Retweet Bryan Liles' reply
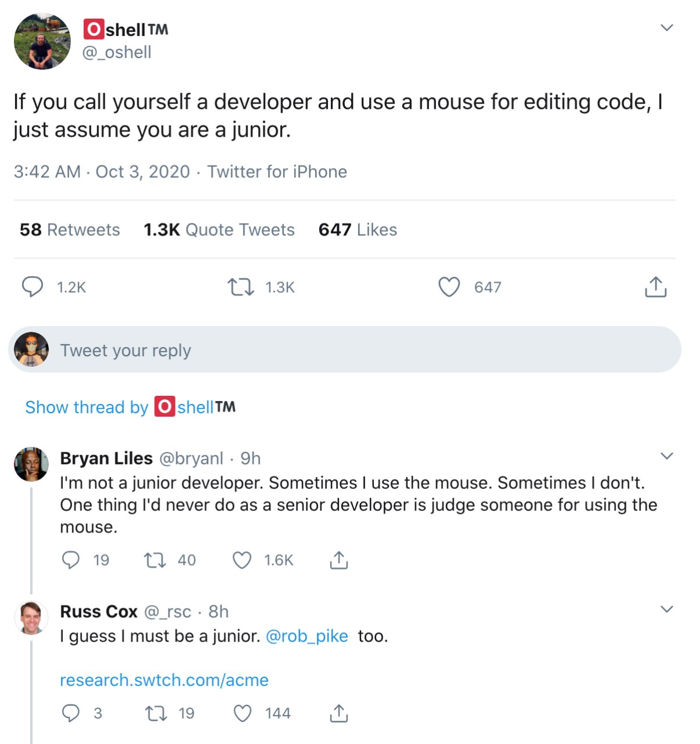Image resolution: width=700 pixels, height=744 pixels. [154, 560]
